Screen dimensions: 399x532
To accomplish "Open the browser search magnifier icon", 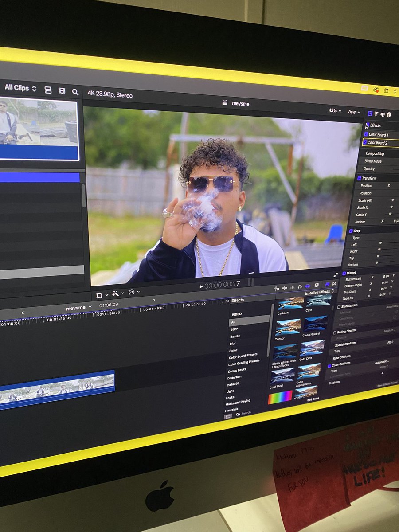I will [75, 92].
